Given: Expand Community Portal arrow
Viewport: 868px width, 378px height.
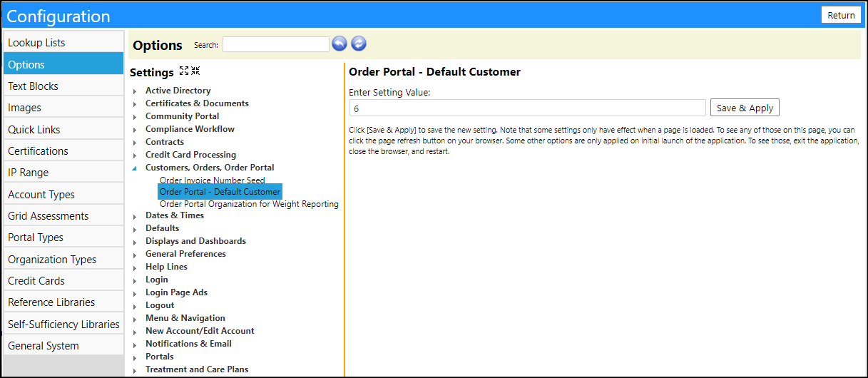Looking at the screenshot, I should pyautogui.click(x=135, y=117).
